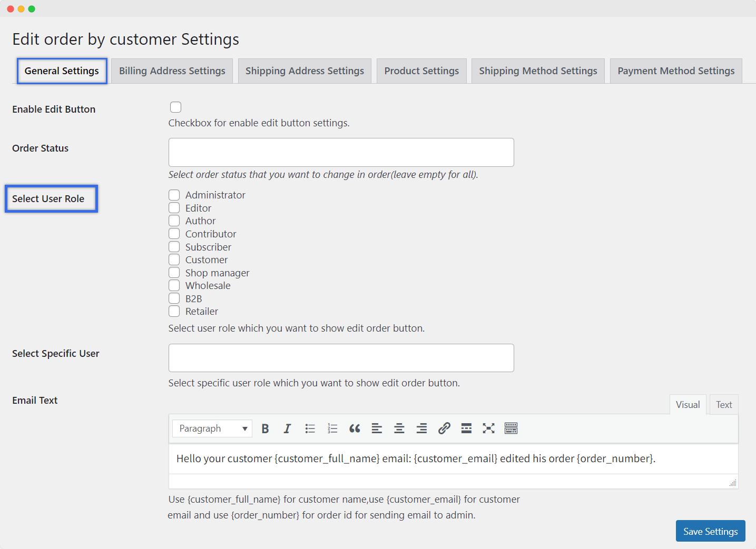Open the Billing Address Settings tab
The height and width of the screenshot is (549, 756).
tap(172, 71)
